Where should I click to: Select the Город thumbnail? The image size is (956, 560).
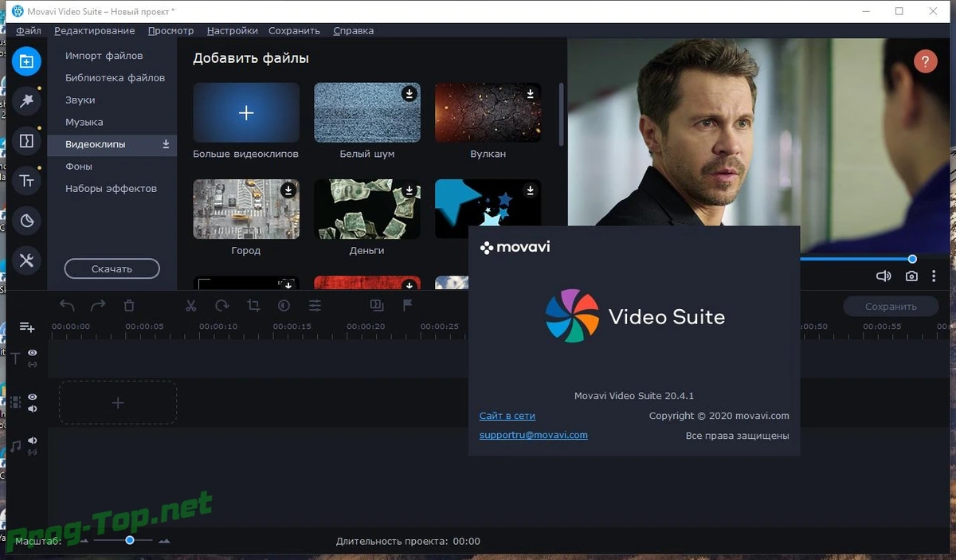[246, 209]
